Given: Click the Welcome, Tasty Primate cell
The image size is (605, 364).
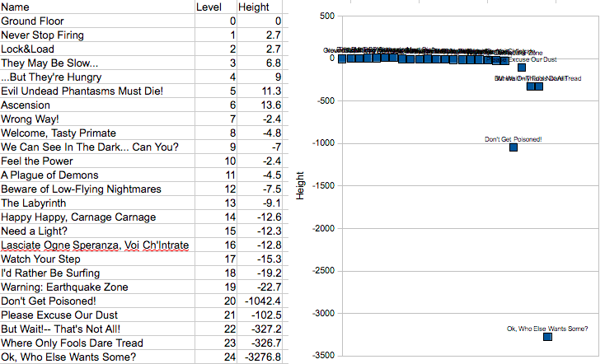Looking at the screenshot, I should (97, 133).
